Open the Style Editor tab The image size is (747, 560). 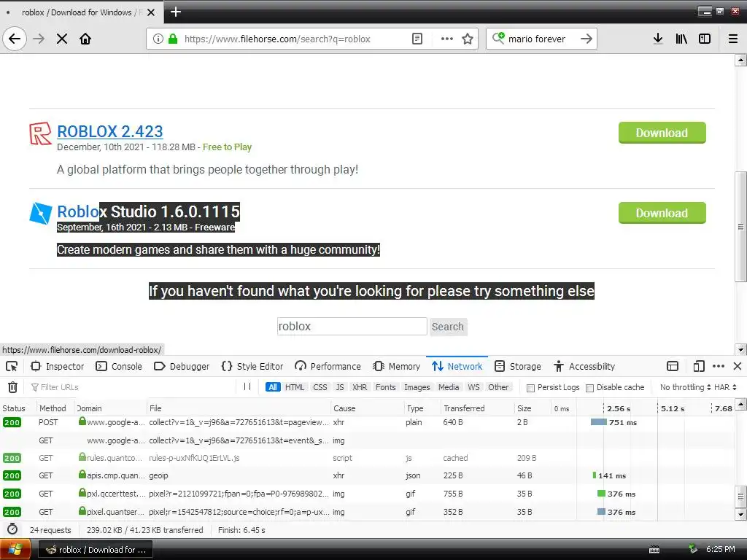coord(252,366)
